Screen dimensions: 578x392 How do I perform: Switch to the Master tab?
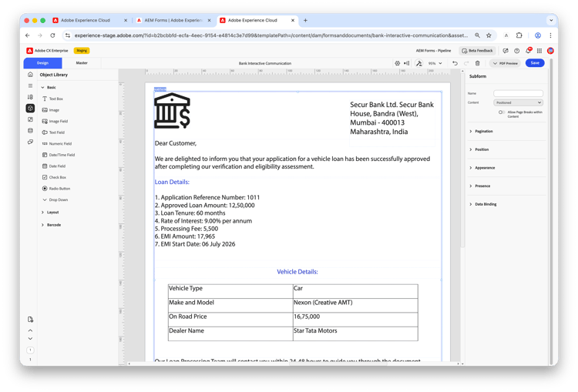(82, 63)
